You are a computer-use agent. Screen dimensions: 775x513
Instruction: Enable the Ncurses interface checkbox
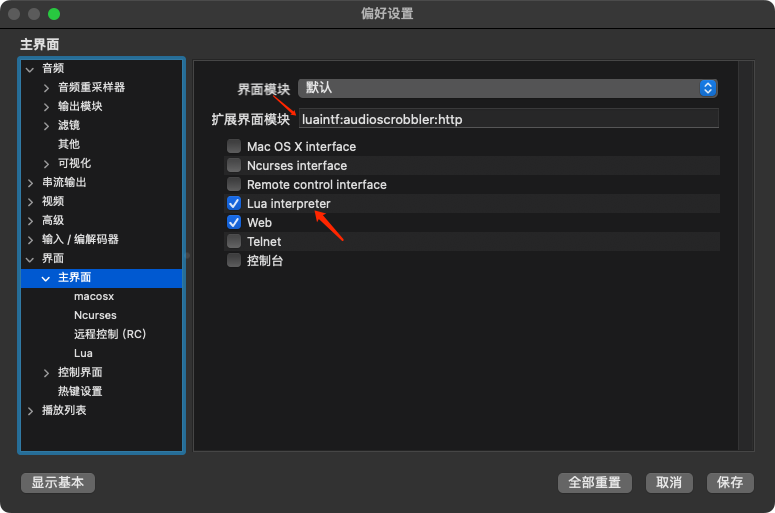234,165
